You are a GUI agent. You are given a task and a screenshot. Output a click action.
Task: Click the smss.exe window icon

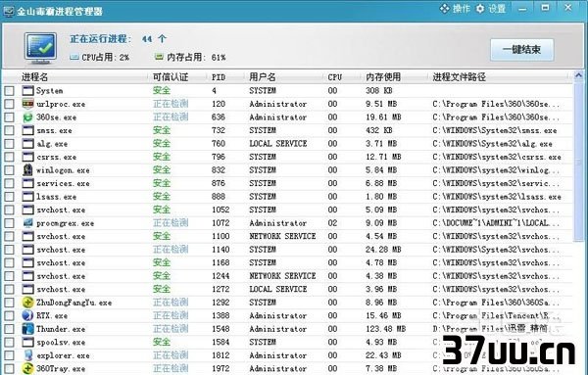27,130
